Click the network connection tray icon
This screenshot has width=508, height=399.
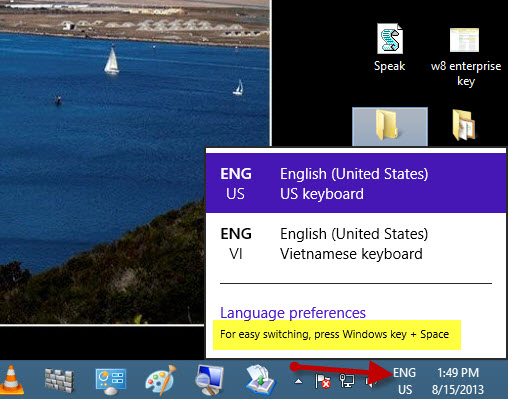[x=347, y=381]
